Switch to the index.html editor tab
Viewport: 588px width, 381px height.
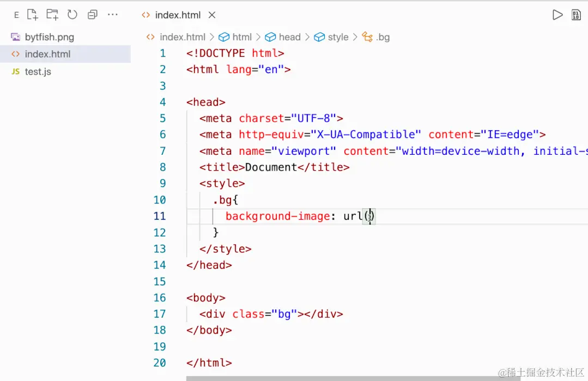click(178, 15)
